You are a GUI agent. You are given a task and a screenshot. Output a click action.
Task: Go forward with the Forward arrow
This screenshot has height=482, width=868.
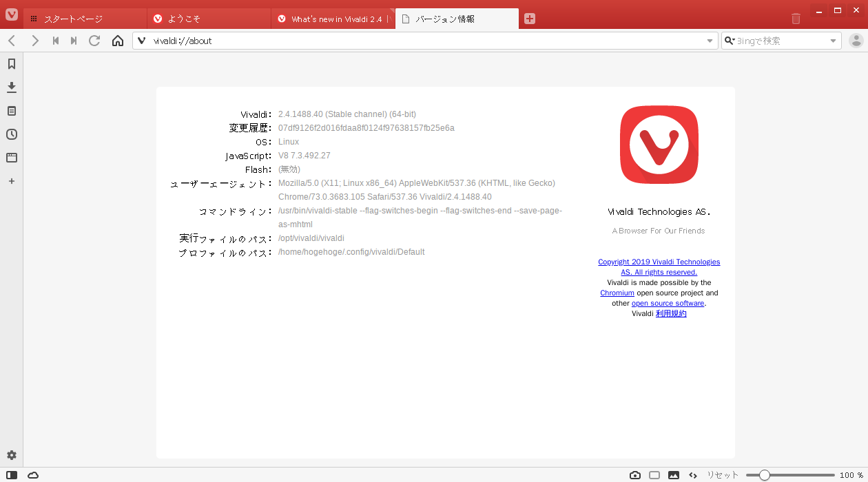(35, 41)
